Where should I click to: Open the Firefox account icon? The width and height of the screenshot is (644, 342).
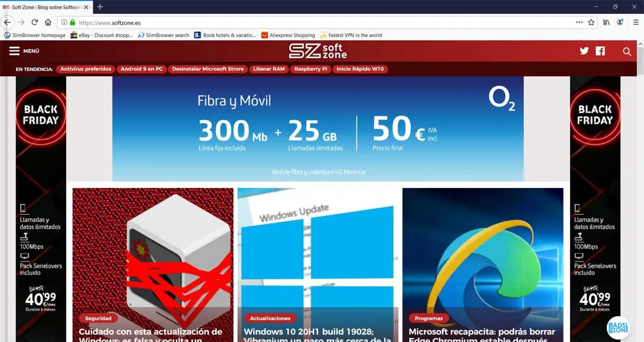click(x=620, y=23)
